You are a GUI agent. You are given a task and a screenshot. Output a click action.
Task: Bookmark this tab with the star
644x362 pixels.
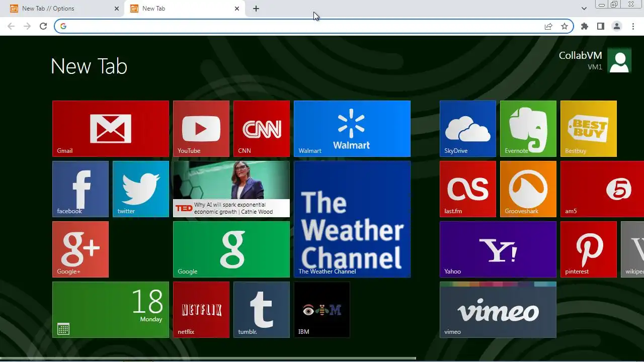pos(565,26)
